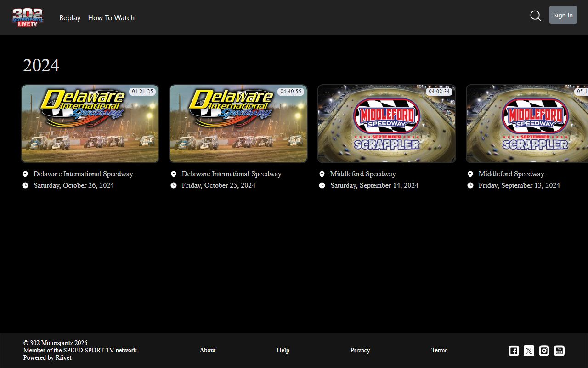Screen dimensions: 588x368
Task: Click Middleford Speedway label above September 14
Action: (363, 174)
